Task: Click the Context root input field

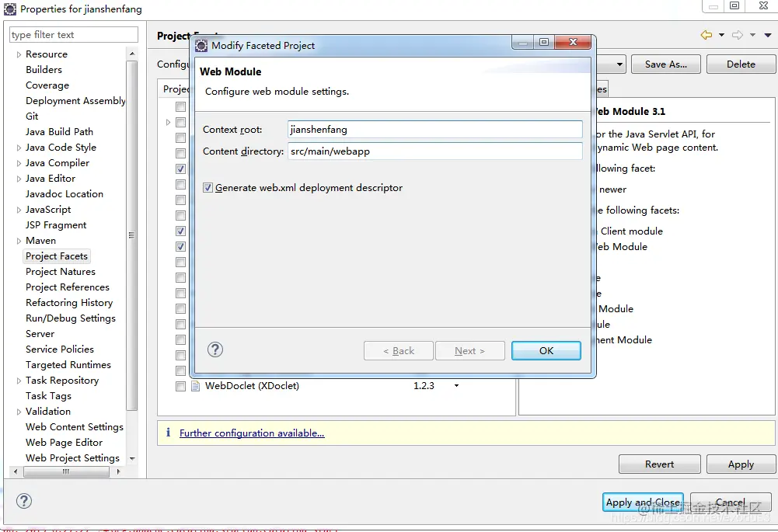Action: point(434,130)
